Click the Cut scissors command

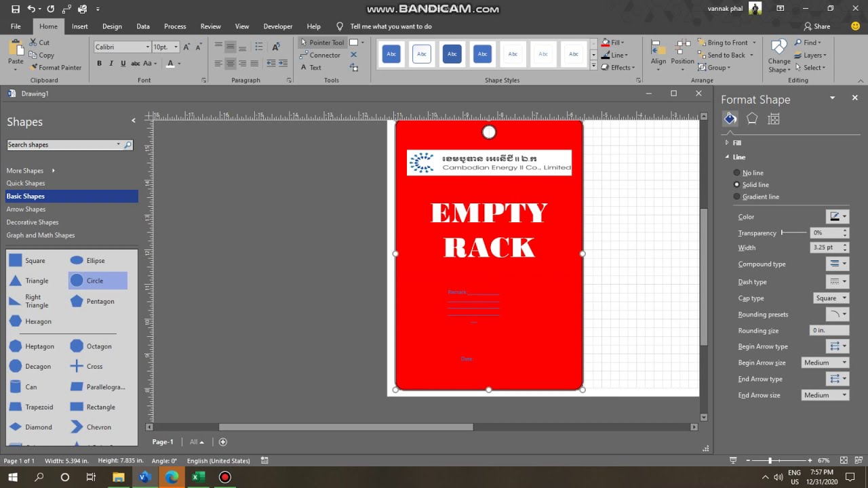[39, 42]
